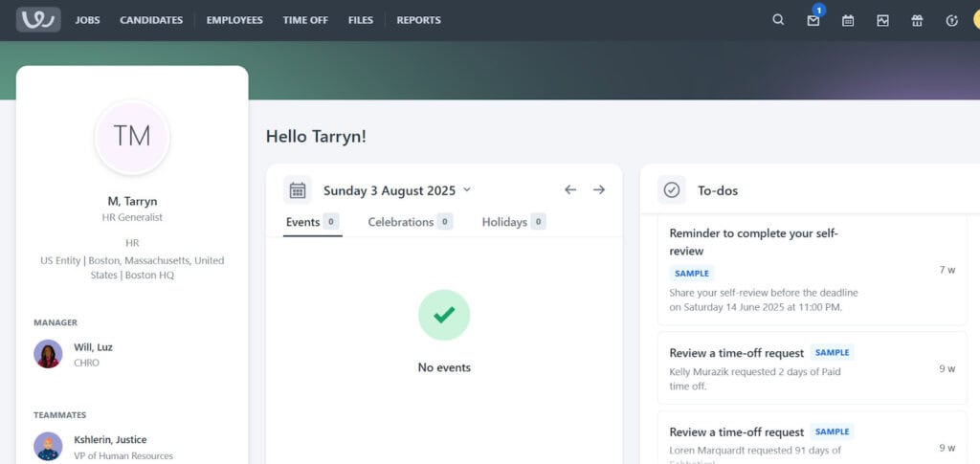Click the calendar icon beside the date
Screen dimensions: 980x464
click(298, 189)
